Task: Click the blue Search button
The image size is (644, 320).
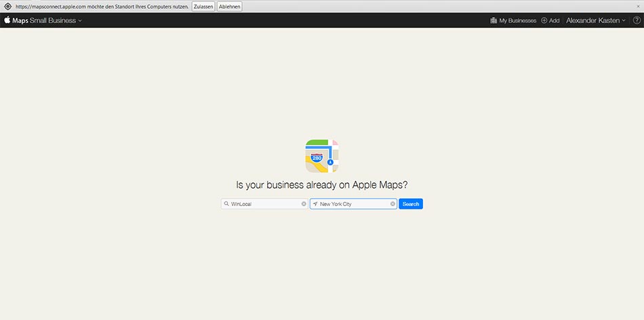Action: (411, 204)
